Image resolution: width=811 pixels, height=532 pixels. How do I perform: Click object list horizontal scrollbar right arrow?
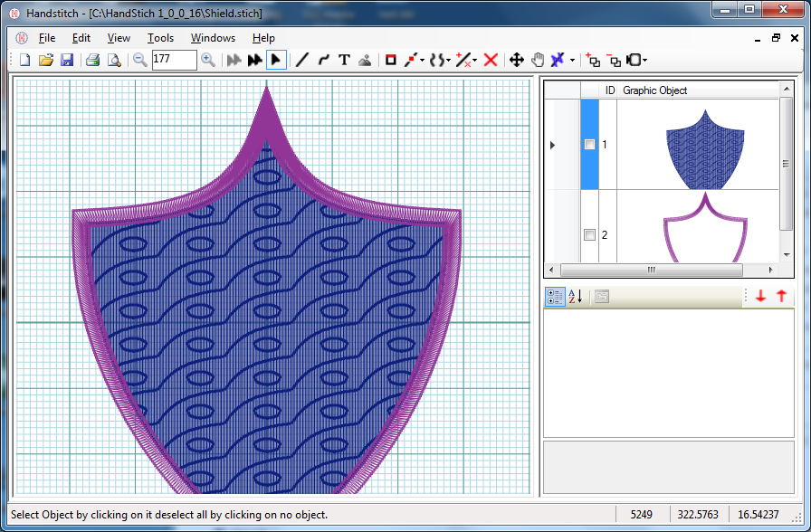pyautogui.click(x=770, y=270)
